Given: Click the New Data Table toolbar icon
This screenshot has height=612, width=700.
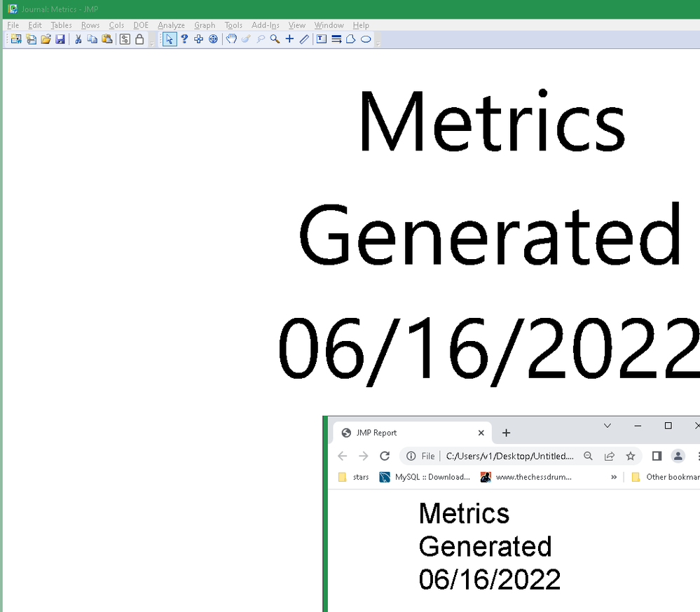Looking at the screenshot, I should (16, 39).
